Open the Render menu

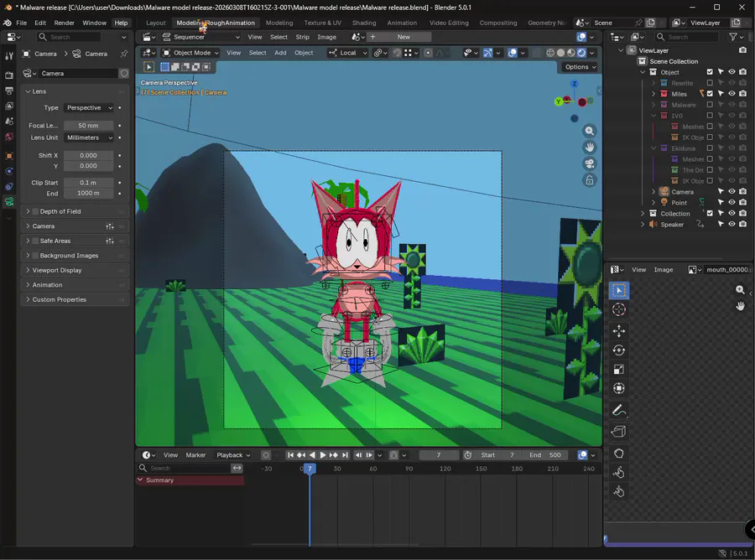[x=64, y=23]
